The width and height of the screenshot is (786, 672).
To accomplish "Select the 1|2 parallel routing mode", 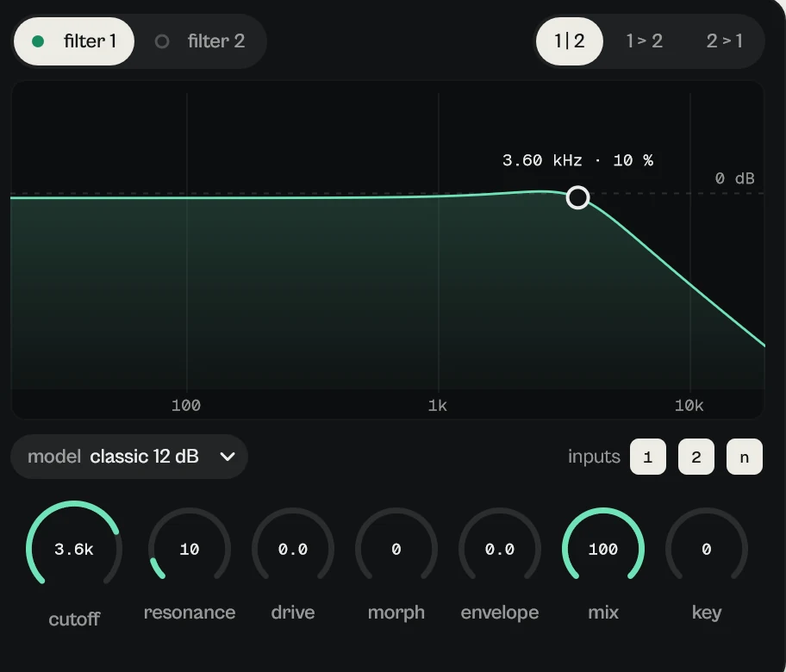I will tap(570, 41).
